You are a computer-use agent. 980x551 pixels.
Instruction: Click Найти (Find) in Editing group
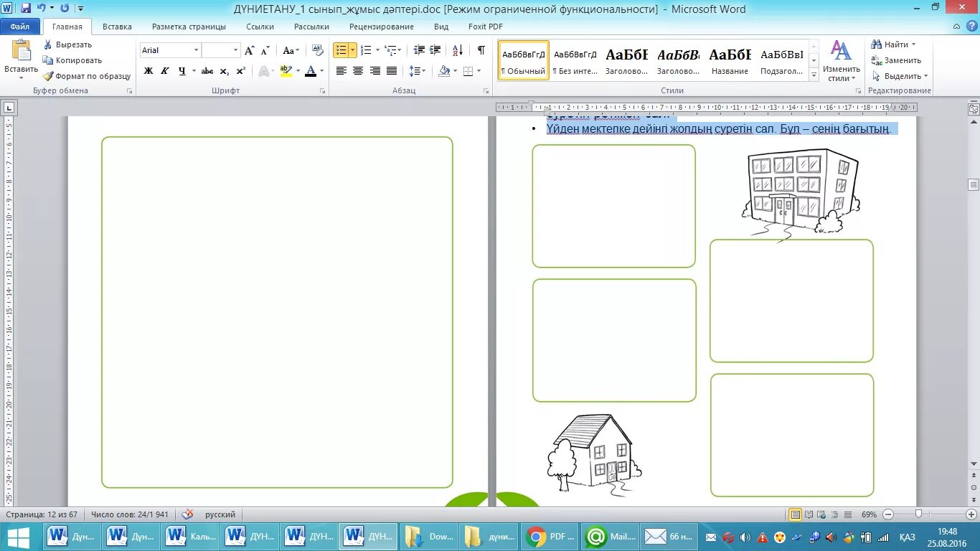coord(895,44)
